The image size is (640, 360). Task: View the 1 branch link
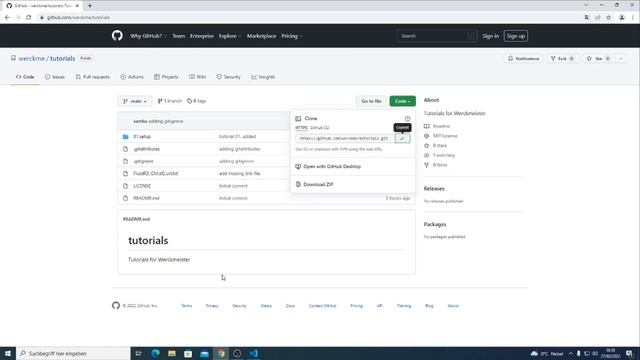[169, 101]
